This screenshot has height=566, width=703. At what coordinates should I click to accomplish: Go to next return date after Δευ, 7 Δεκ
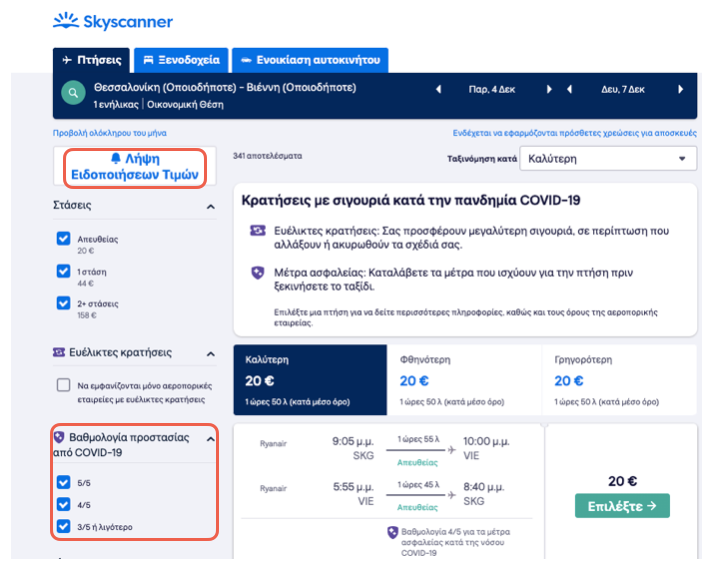[x=681, y=89]
